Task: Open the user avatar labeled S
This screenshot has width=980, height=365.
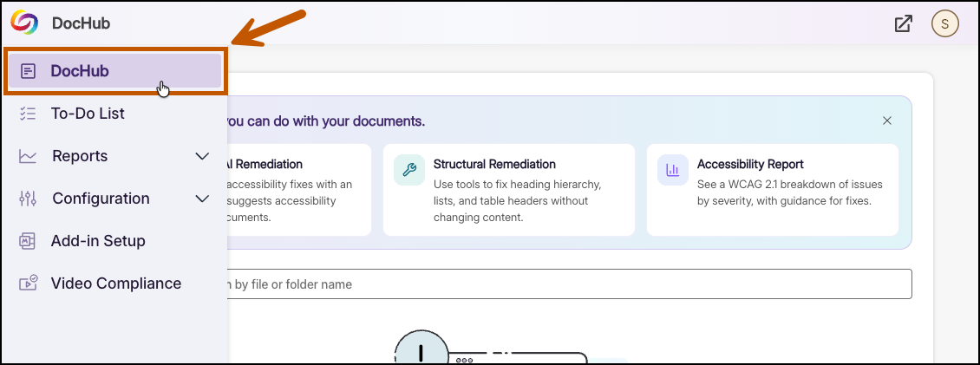Action: coord(945,23)
